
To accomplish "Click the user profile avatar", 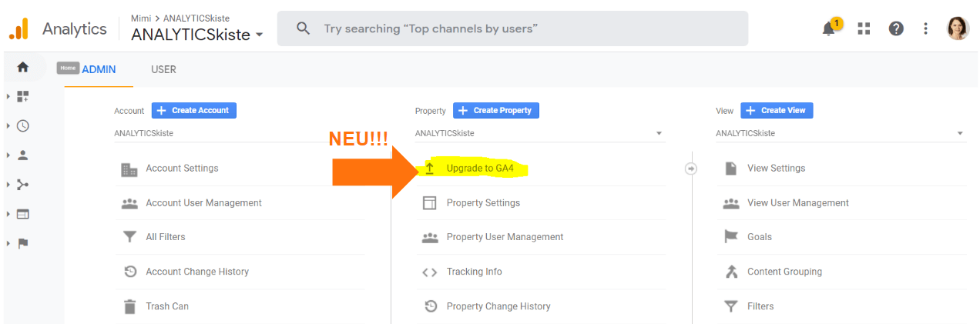I will (x=958, y=28).
